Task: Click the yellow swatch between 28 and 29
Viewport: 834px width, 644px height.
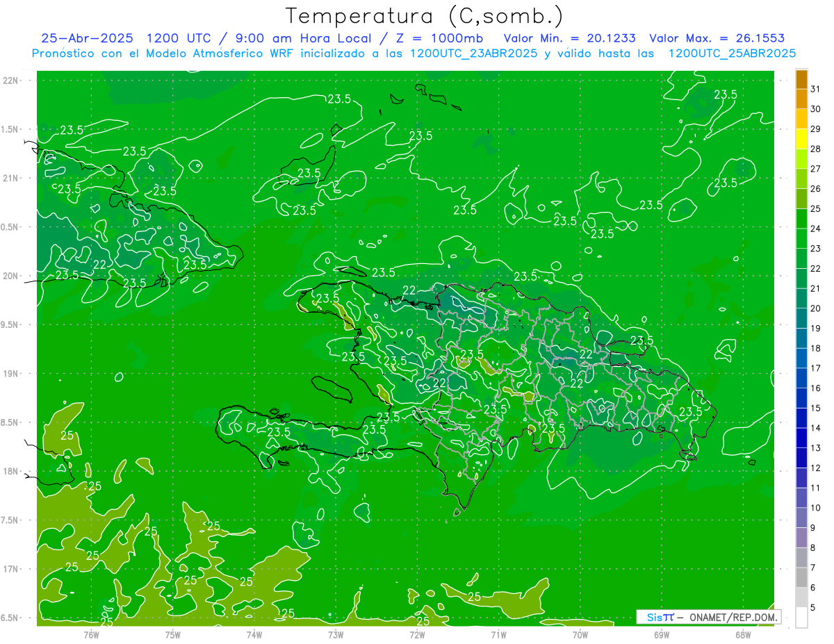Action: click(802, 139)
